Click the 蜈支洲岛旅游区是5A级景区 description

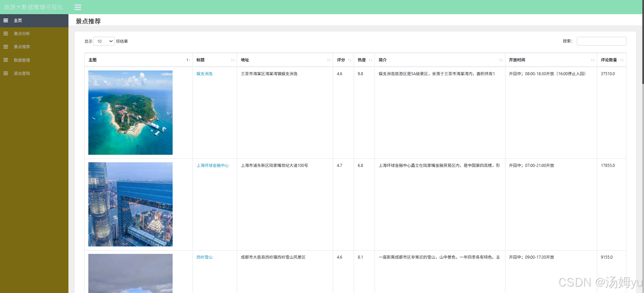click(437, 74)
